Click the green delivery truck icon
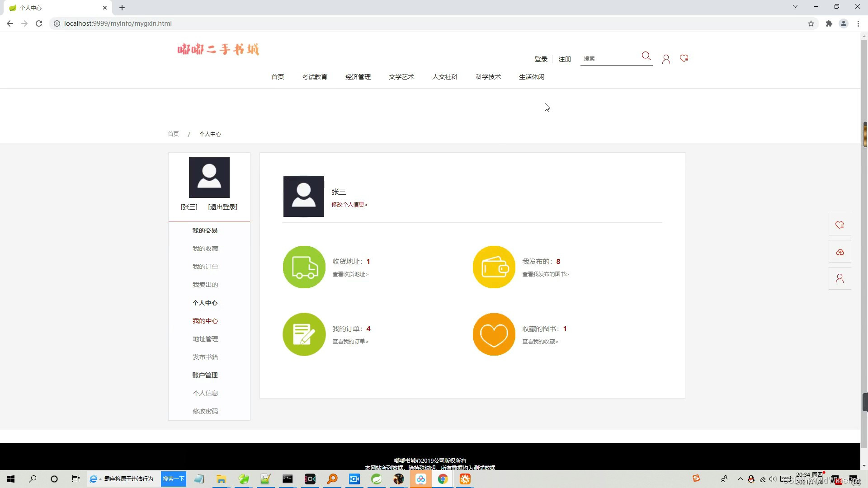868x488 pixels. tap(304, 267)
